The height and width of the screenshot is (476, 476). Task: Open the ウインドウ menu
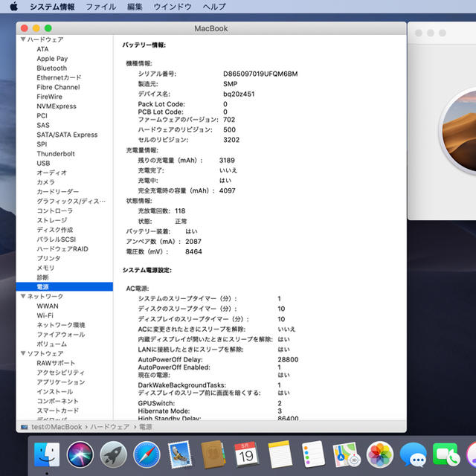(172, 7)
